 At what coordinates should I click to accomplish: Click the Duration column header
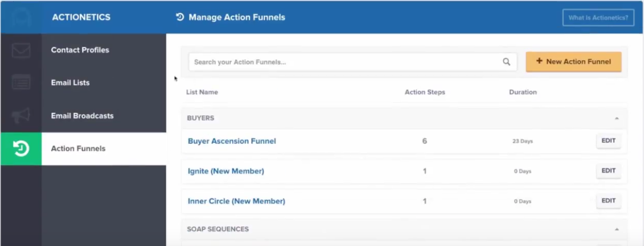[523, 92]
